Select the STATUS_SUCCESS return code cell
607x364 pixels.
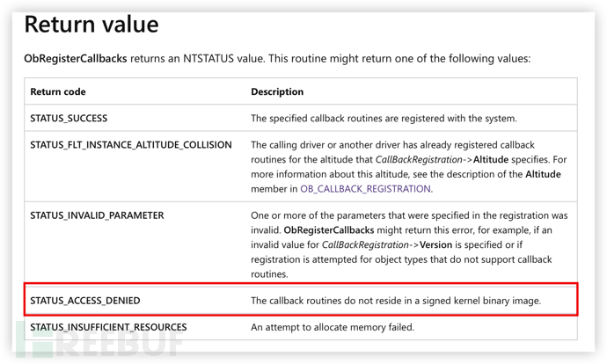click(x=69, y=118)
